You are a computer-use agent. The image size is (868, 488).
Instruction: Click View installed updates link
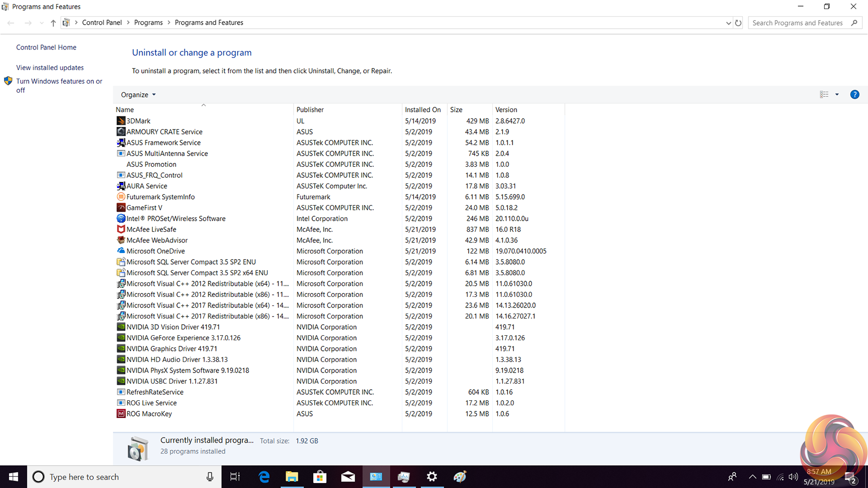tap(50, 68)
